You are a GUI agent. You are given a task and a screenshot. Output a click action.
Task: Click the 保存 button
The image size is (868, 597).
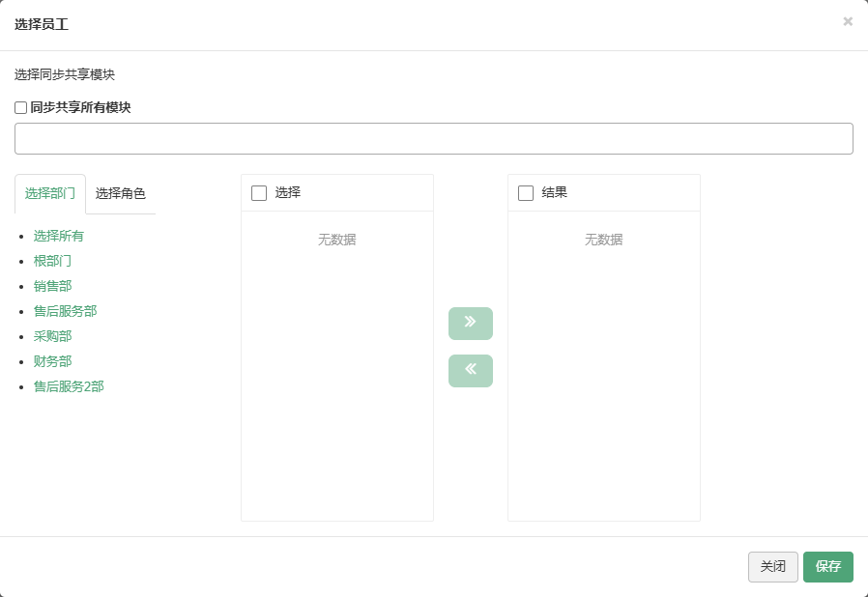click(x=828, y=566)
